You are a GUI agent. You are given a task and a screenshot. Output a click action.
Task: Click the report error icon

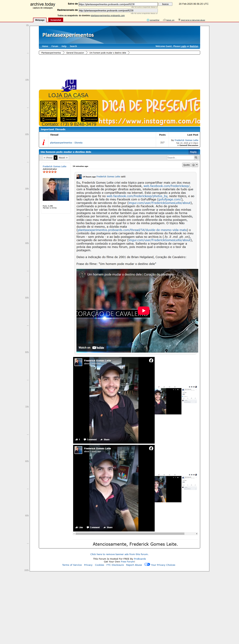click(x=179, y=20)
